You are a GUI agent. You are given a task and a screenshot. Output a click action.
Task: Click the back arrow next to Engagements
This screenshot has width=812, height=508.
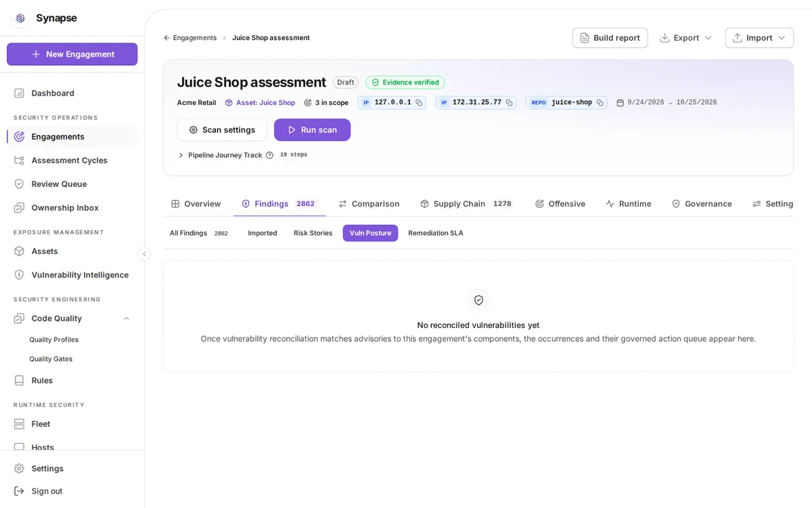pyautogui.click(x=166, y=38)
